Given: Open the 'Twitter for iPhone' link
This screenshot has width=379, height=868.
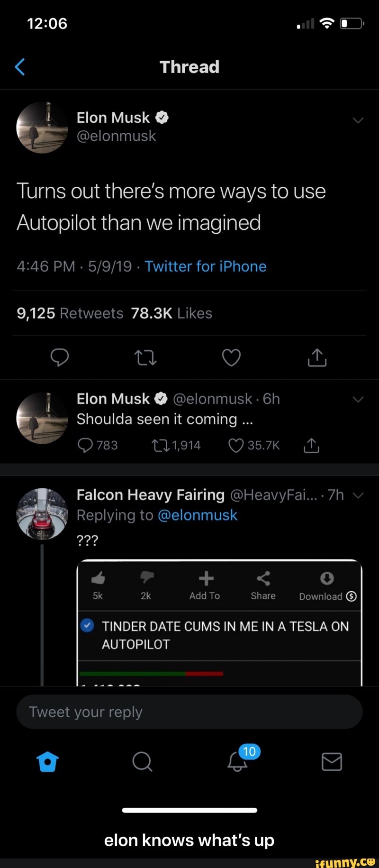Looking at the screenshot, I should pyautogui.click(x=205, y=266).
